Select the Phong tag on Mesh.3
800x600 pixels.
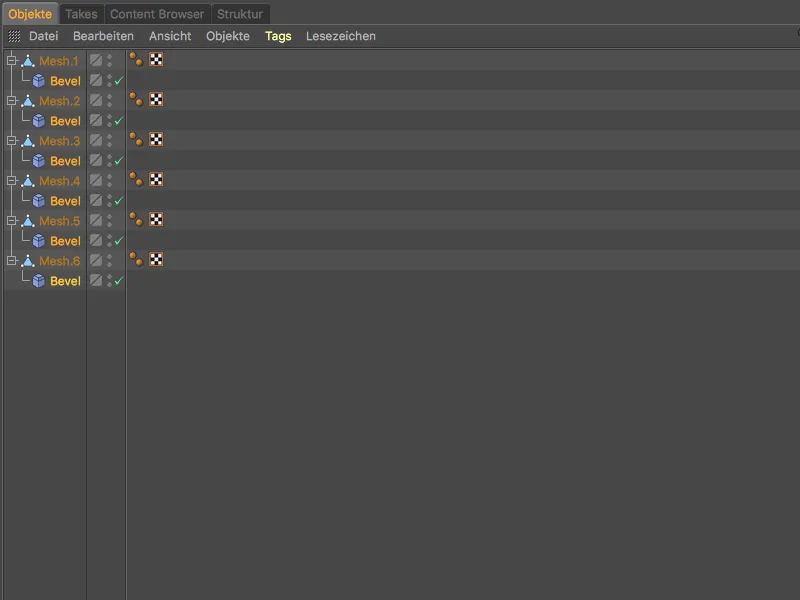136,139
